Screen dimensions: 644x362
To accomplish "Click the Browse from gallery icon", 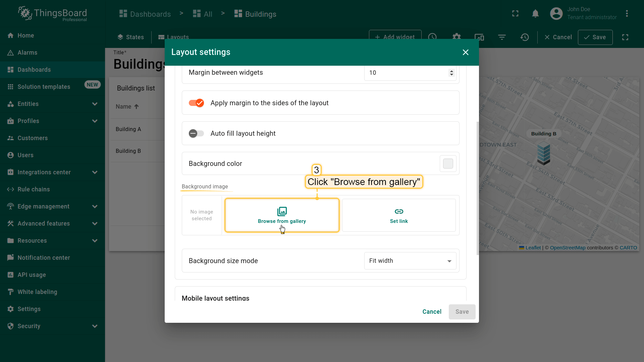I will click(x=282, y=212).
